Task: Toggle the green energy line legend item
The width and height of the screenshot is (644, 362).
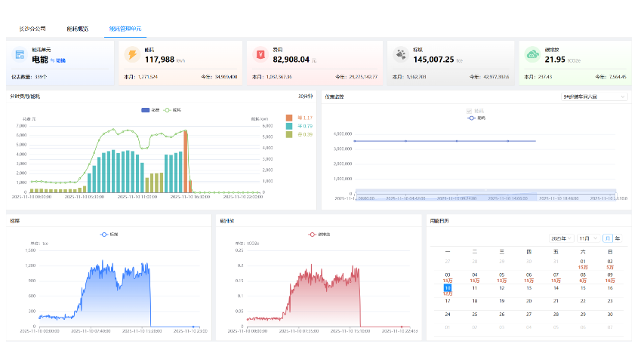Action: 172,110
